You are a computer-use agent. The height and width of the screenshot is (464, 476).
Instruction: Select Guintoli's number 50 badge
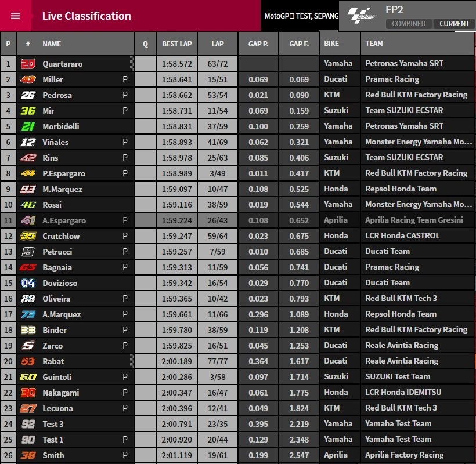point(28,377)
